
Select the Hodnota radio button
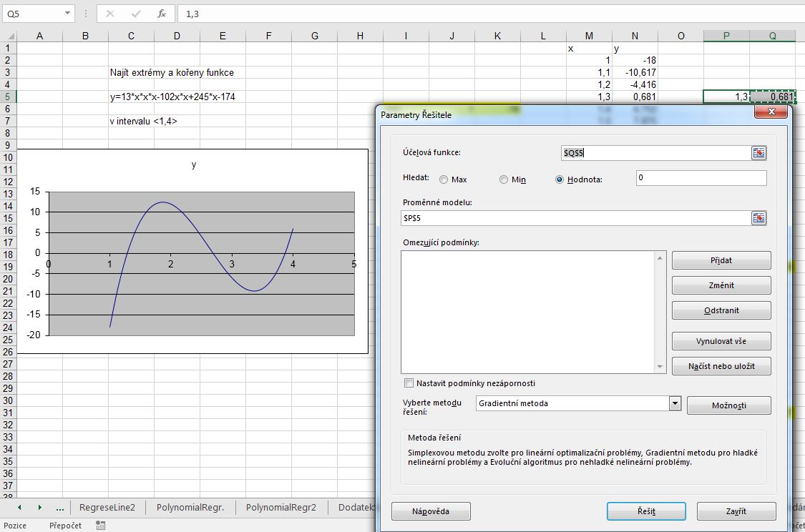[x=560, y=179]
